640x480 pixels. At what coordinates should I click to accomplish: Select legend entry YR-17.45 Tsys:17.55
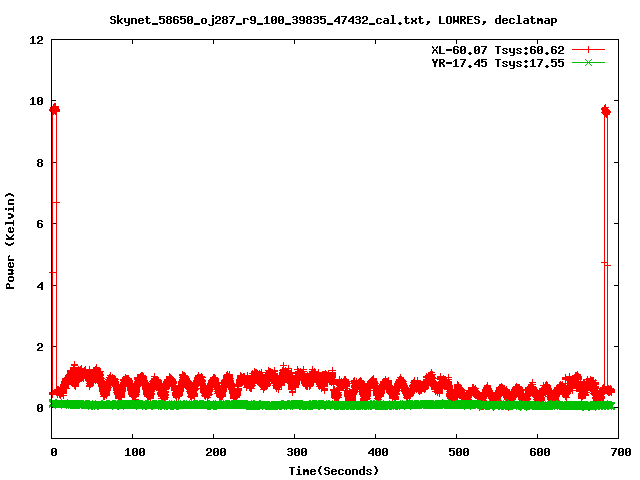click(498, 63)
